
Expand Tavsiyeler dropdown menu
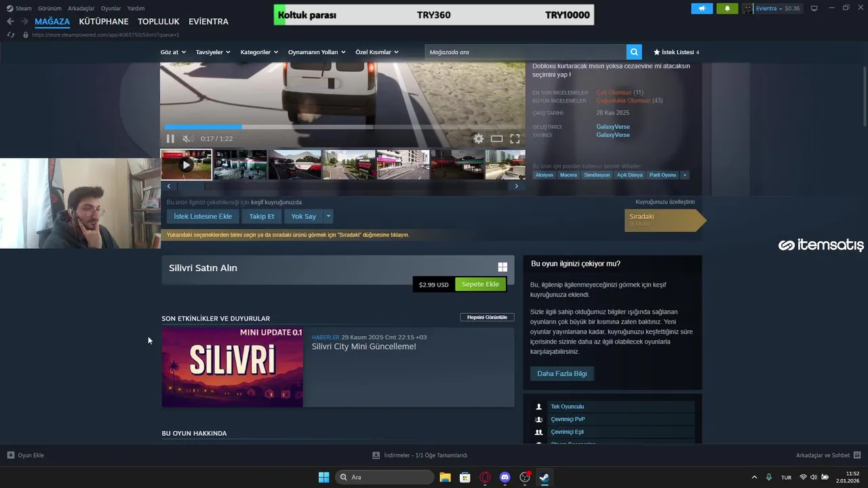coord(213,52)
